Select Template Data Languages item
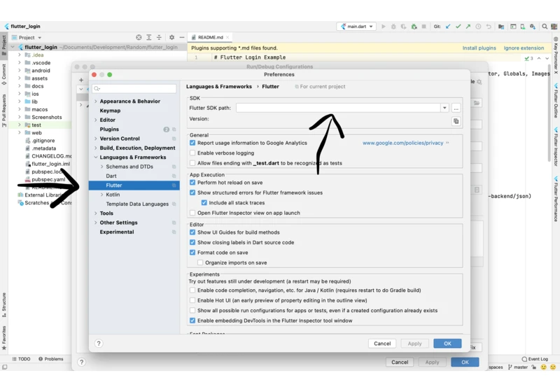Screen dimensions: 560x392 pos(137,204)
